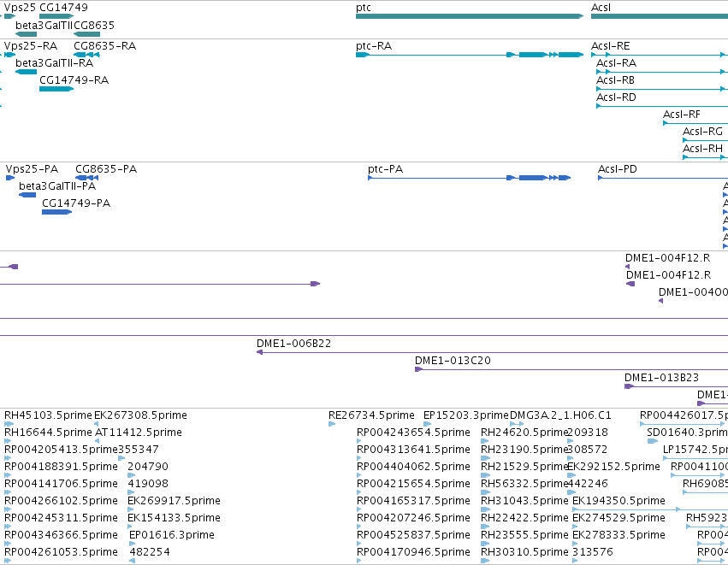Click the RP004205413.5prime EST label
Viewport: 728px width, 565px height.
click(x=61, y=450)
